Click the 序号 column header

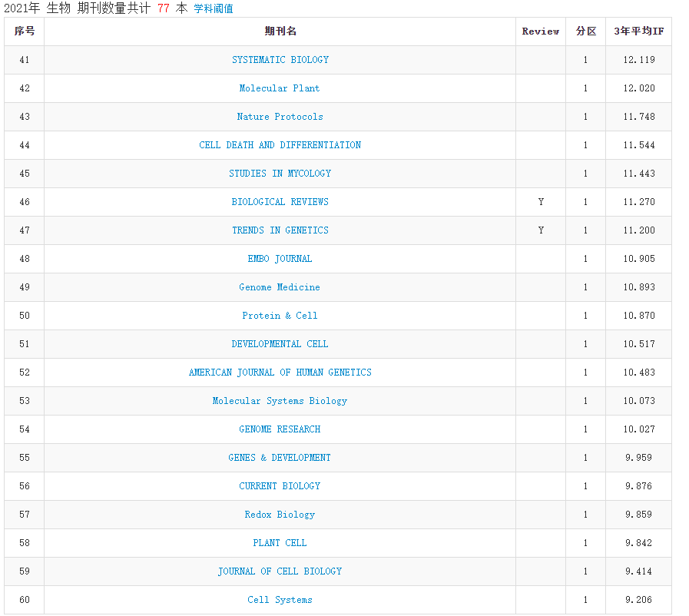[x=24, y=31]
